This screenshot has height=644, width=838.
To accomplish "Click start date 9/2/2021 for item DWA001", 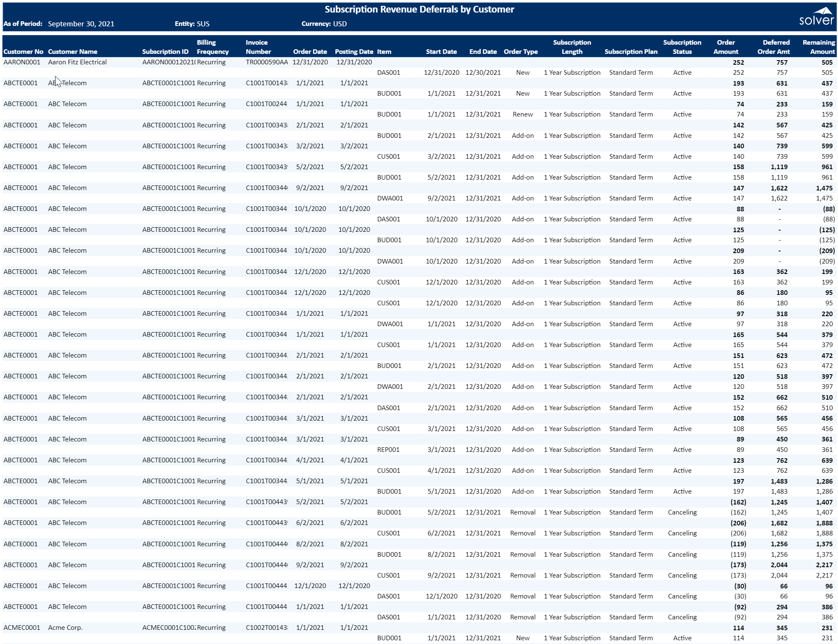I will (441, 198).
